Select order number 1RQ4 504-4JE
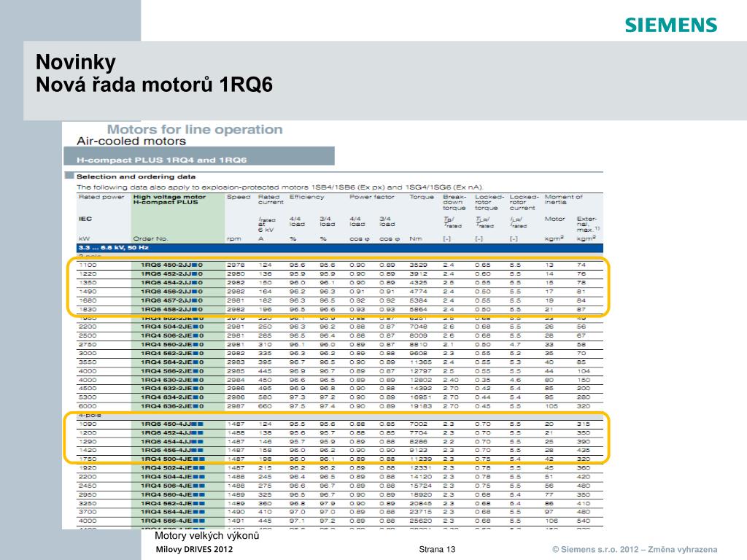The width and height of the screenshot is (747, 560). pos(172,477)
